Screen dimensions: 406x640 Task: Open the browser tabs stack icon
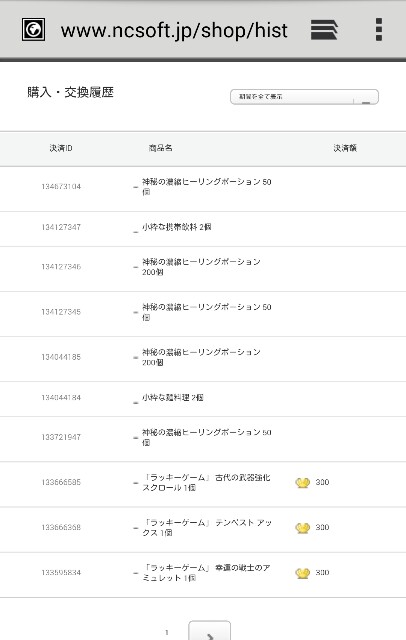324,30
